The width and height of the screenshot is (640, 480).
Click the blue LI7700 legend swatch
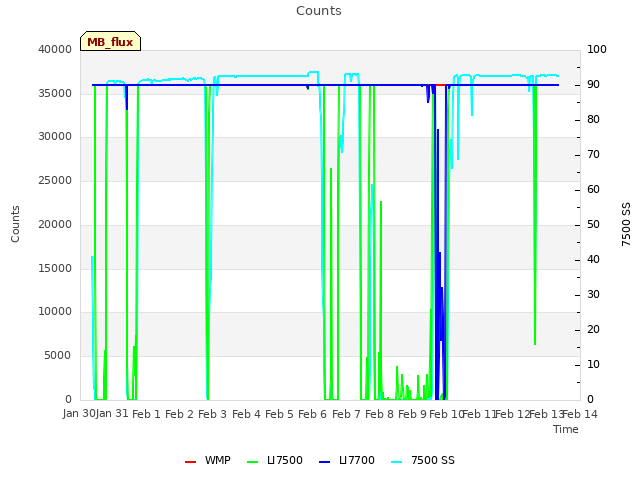(x=324, y=462)
